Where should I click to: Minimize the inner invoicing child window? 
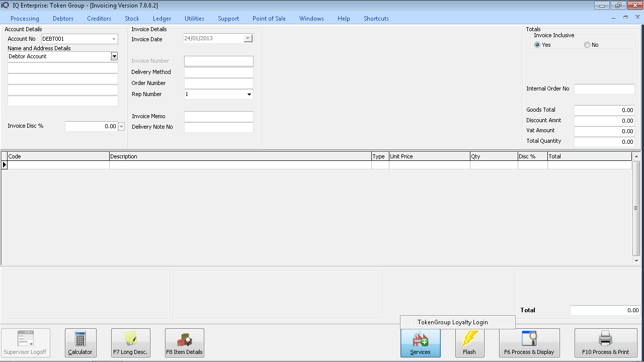tap(614, 18)
